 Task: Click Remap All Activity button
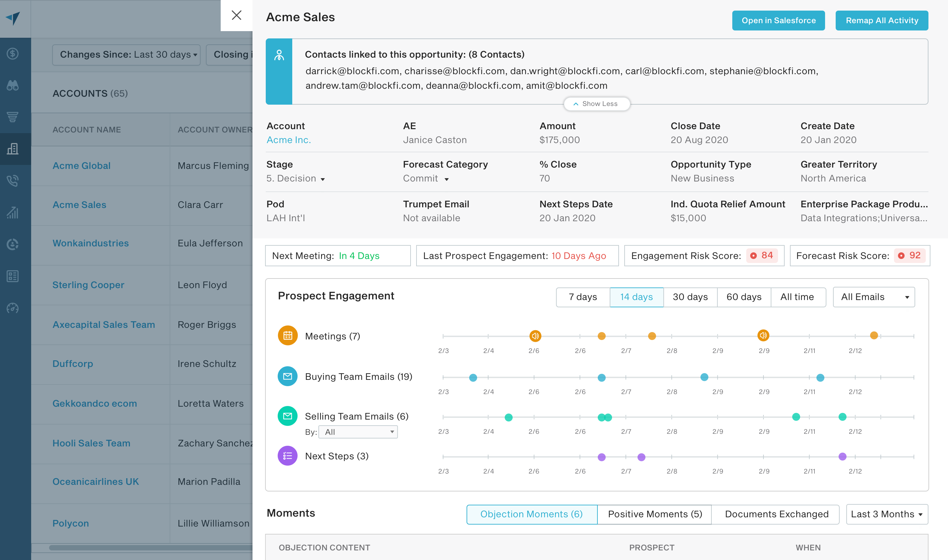click(x=882, y=21)
